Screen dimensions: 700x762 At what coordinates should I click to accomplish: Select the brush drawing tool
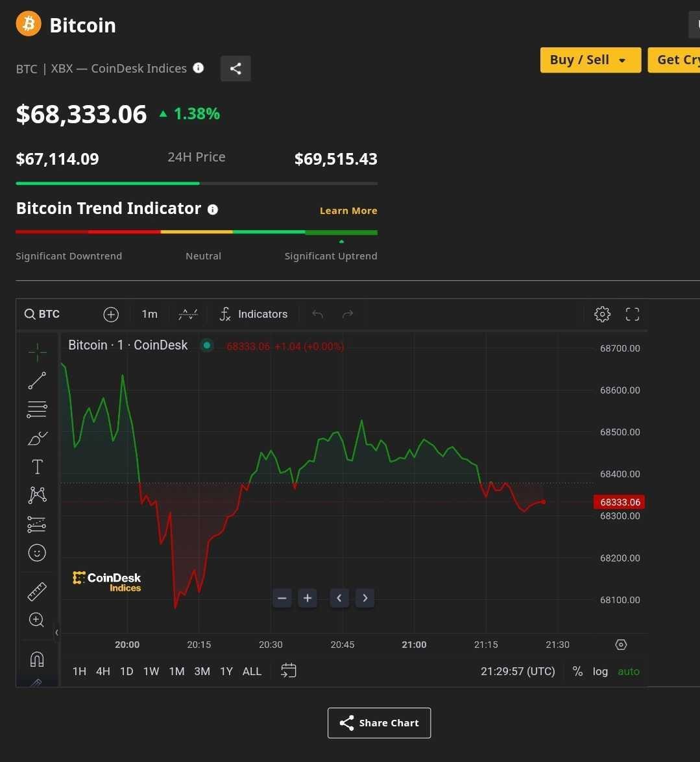pos(38,438)
